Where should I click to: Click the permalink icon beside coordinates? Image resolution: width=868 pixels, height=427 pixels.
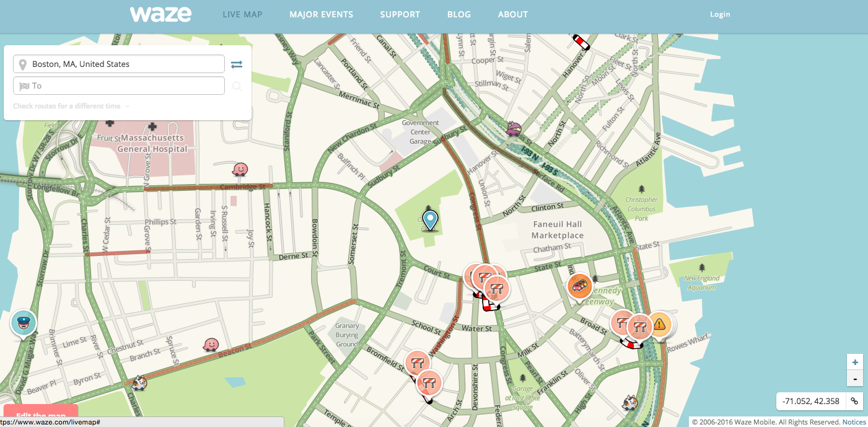(854, 401)
